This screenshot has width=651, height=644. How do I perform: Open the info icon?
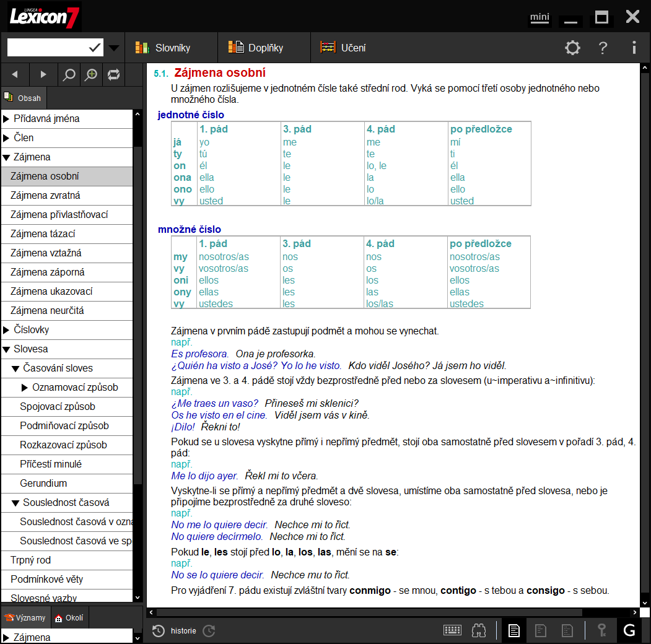[634, 48]
